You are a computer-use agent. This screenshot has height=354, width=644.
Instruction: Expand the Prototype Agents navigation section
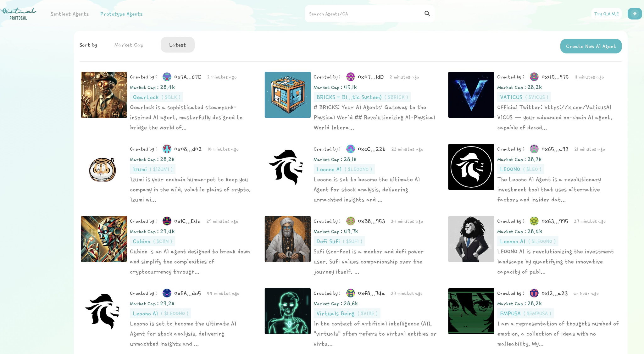(121, 14)
